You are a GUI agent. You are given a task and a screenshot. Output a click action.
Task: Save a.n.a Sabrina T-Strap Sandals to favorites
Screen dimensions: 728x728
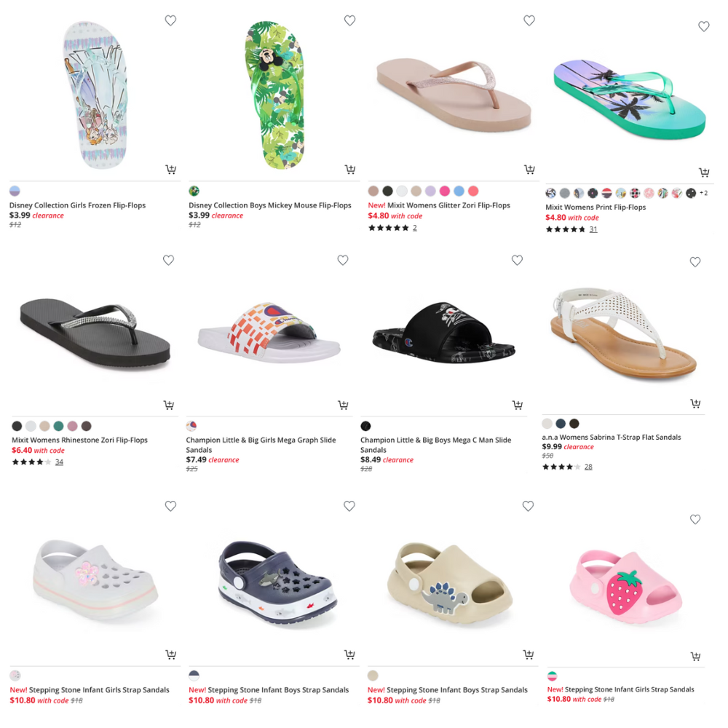pyautogui.click(x=695, y=262)
